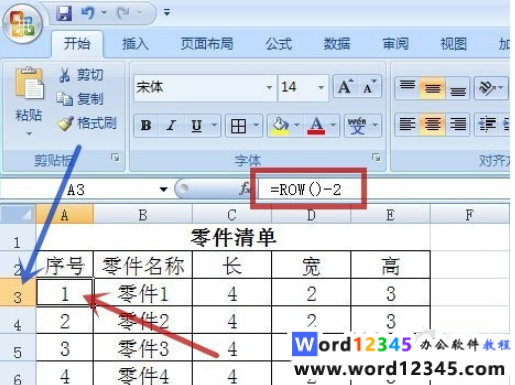The height and width of the screenshot is (385, 515).
Task: Decrease indent icon
Action: [487, 124]
